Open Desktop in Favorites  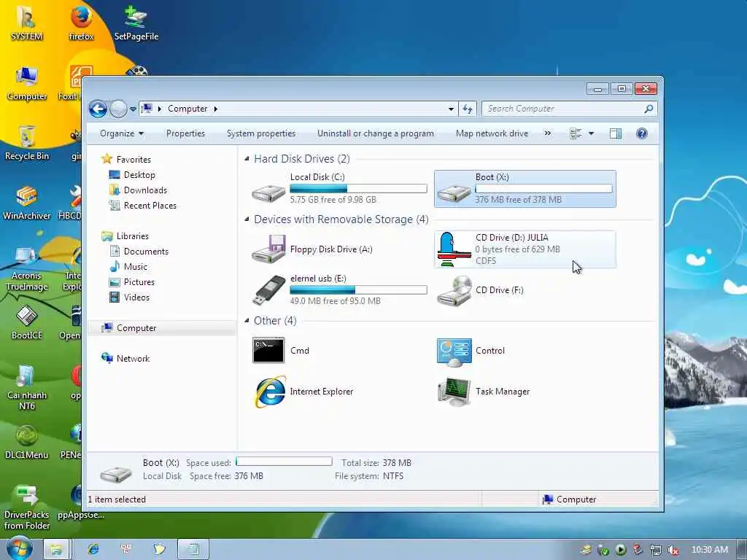pos(139,175)
